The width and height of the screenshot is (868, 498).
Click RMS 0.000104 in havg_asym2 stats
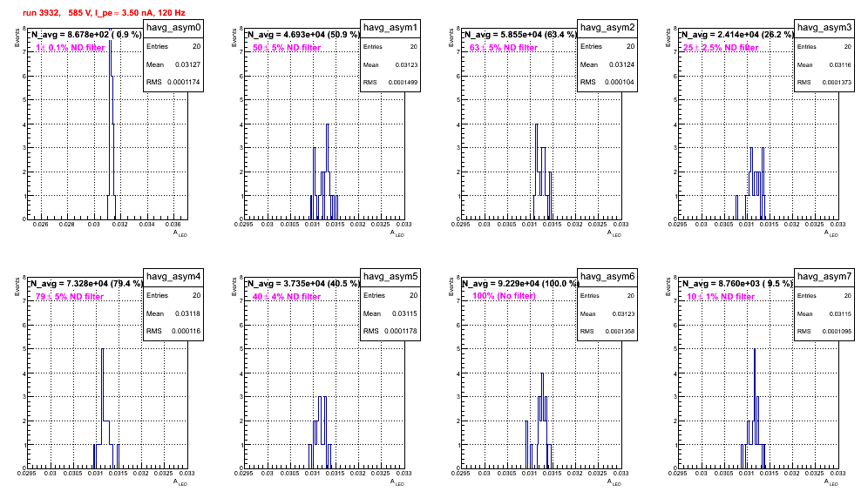point(607,82)
